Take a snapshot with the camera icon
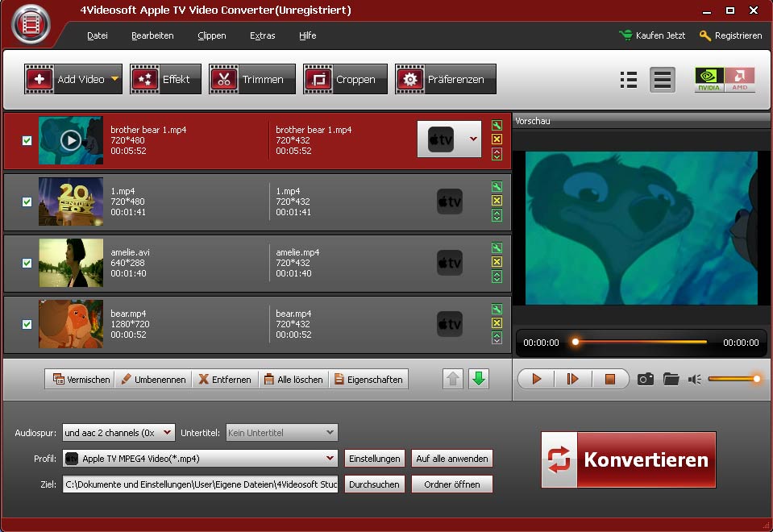Viewport: 773px width, 532px height. coord(645,379)
